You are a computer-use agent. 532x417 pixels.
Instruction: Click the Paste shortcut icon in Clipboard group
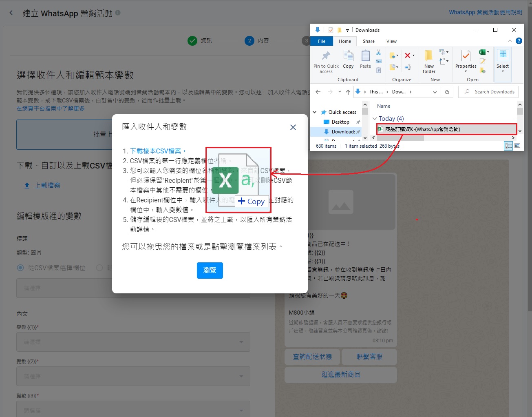(x=378, y=70)
